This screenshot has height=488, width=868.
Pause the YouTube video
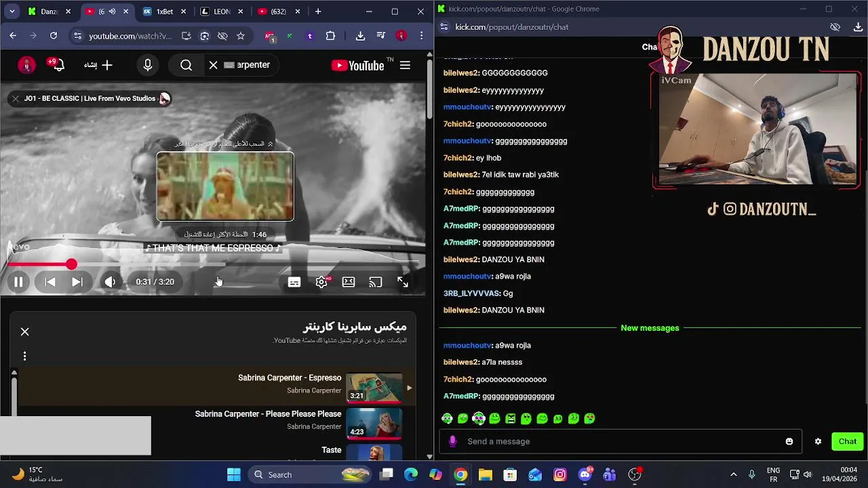[18, 282]
